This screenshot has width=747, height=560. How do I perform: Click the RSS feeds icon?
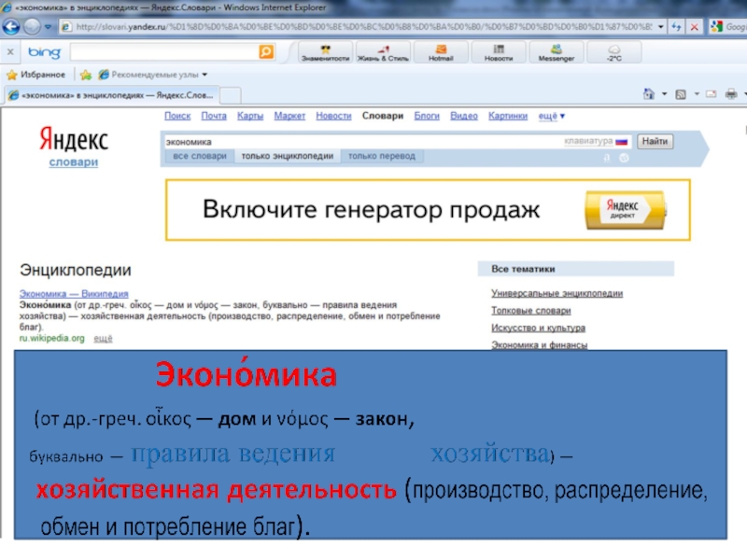click(681, 94)
